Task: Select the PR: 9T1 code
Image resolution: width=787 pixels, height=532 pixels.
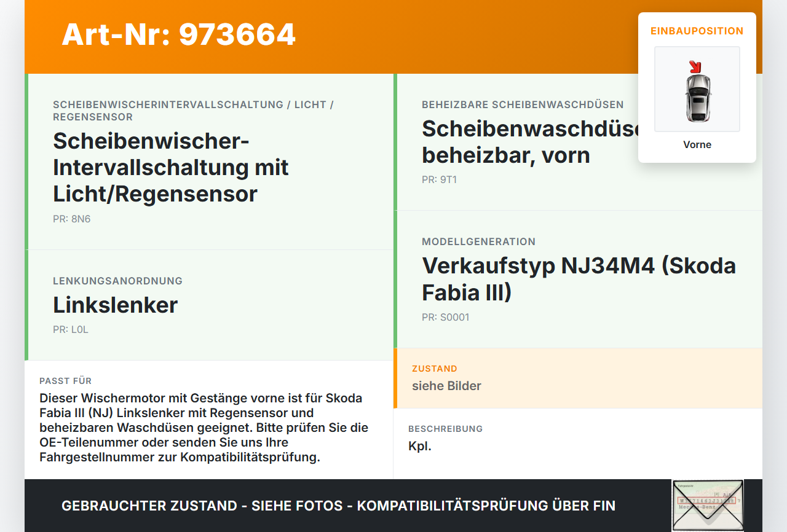Action: [439, 180]
